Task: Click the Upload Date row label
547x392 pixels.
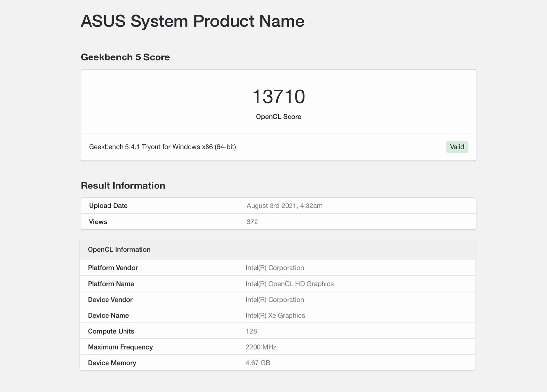Action: point(108,206)
